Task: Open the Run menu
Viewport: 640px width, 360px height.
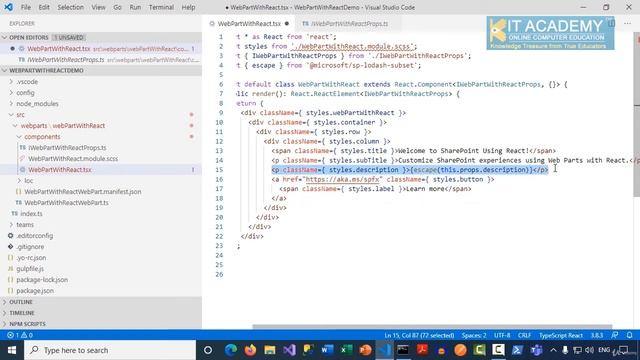Action: (x=135, y=7)
